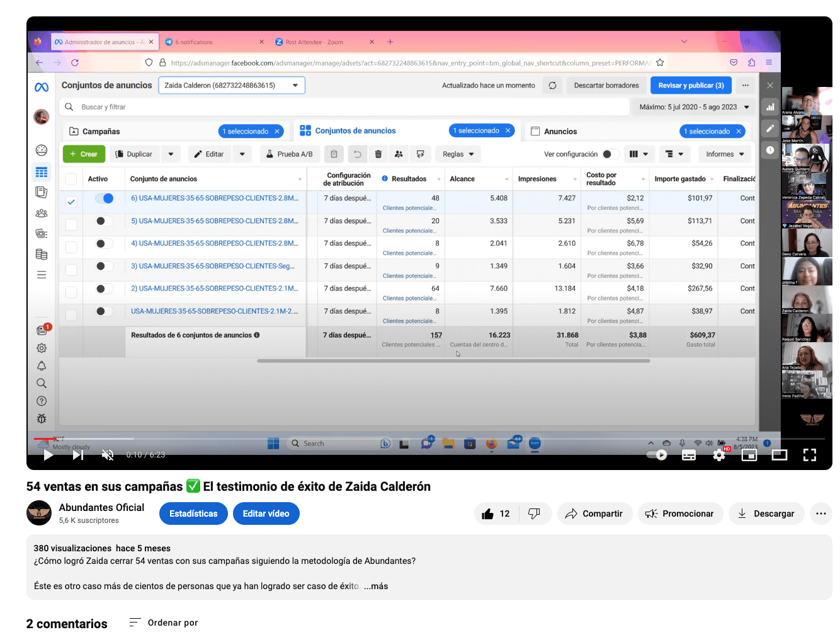Click the Meta logo in Ads Manager

click(42, 87)
